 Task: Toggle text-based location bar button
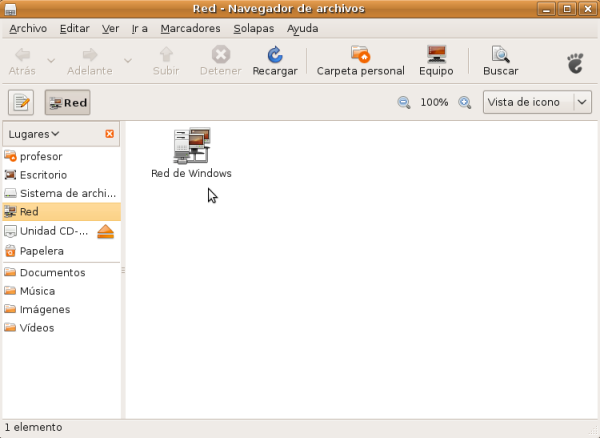22,102
